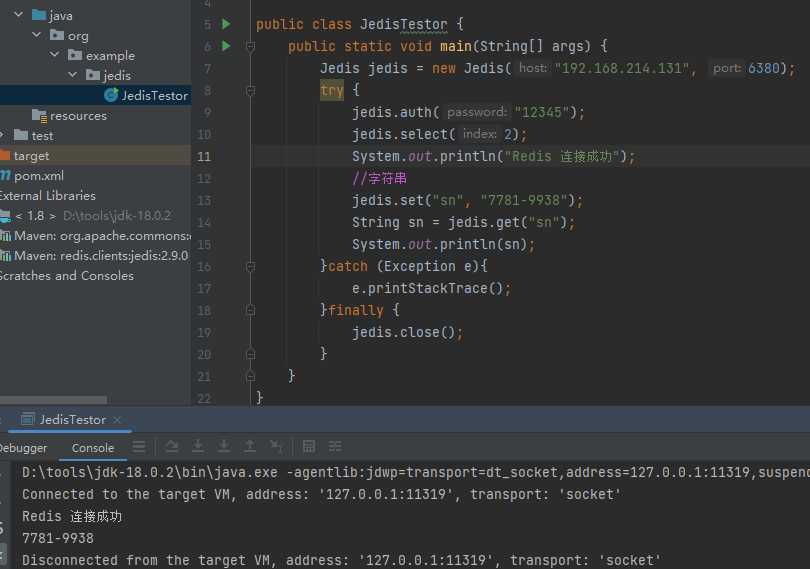Collapse the java folder in project tree
This screenshot has width=810, height=569.
pos(20,16)
